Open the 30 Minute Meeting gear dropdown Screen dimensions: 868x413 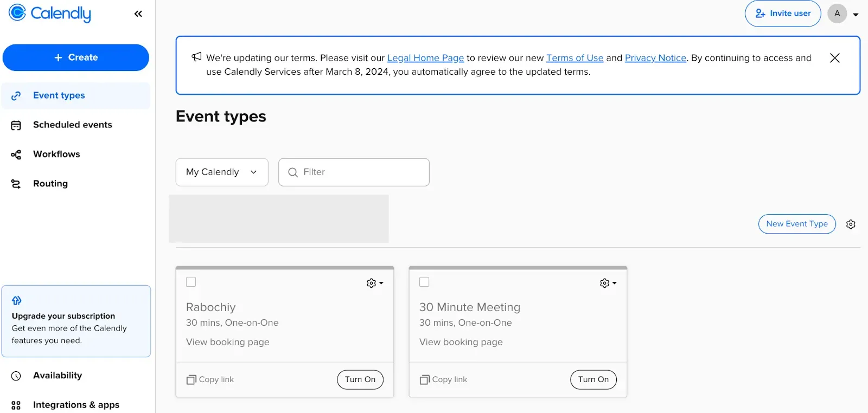coord(608,283)
